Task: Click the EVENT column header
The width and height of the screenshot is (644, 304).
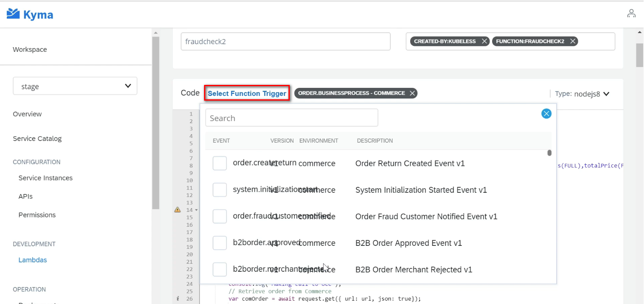Action: pos(221,141)
